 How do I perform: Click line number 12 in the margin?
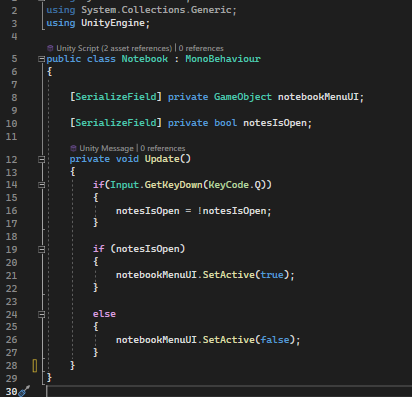pyautogui.click(x=11, y=159)
